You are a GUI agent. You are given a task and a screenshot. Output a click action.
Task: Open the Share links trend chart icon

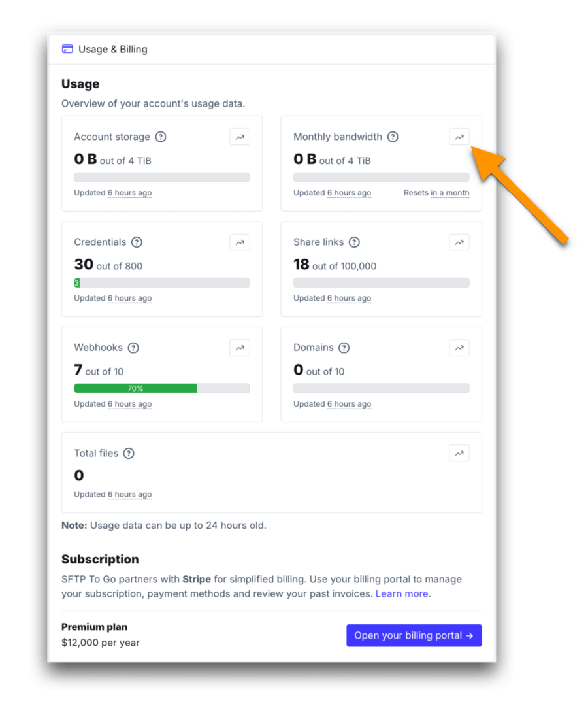coord(459,242)
